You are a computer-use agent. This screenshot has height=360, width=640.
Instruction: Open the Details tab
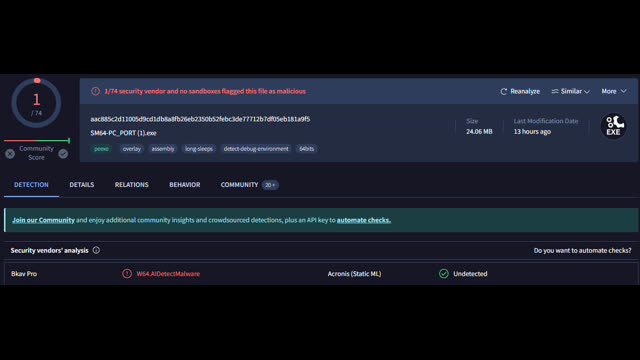point(82,185)
